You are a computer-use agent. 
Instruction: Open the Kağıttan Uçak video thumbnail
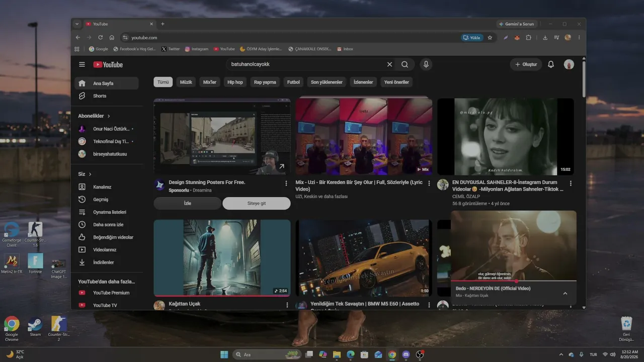[222, 258]
